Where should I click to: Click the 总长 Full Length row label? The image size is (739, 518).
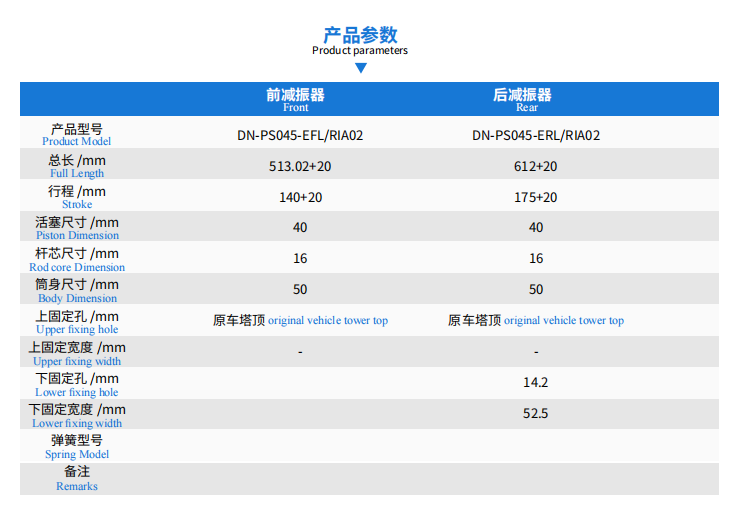(x=77, y=166)
